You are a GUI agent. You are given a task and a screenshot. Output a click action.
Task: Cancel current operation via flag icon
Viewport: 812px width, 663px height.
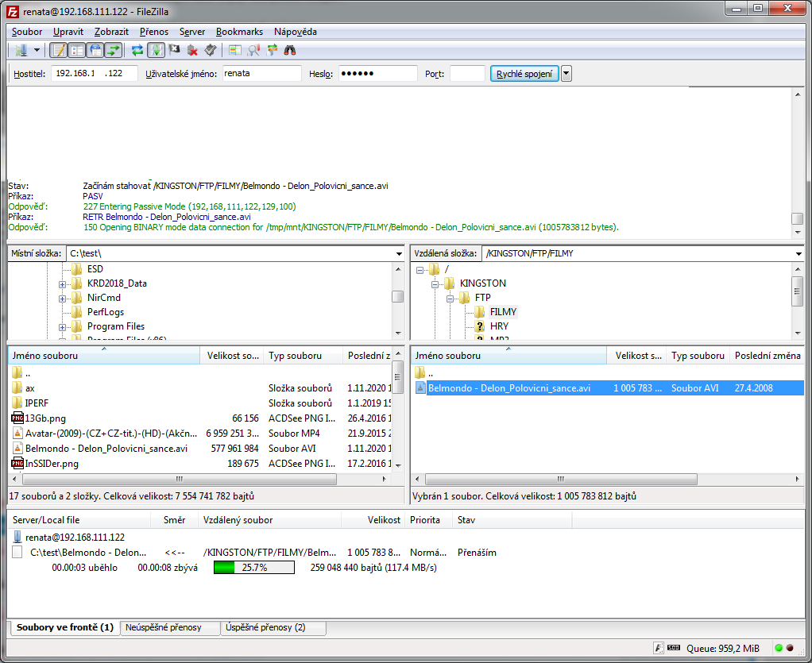click(174, 50)
